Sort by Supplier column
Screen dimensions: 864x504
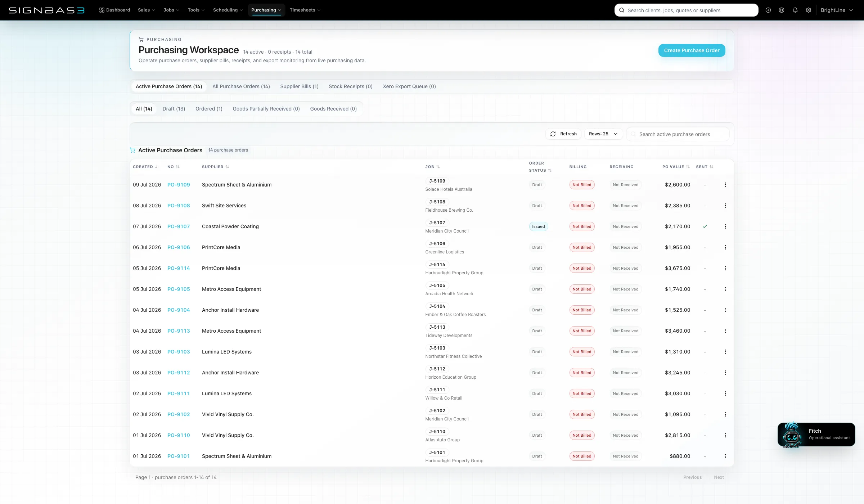215,167
